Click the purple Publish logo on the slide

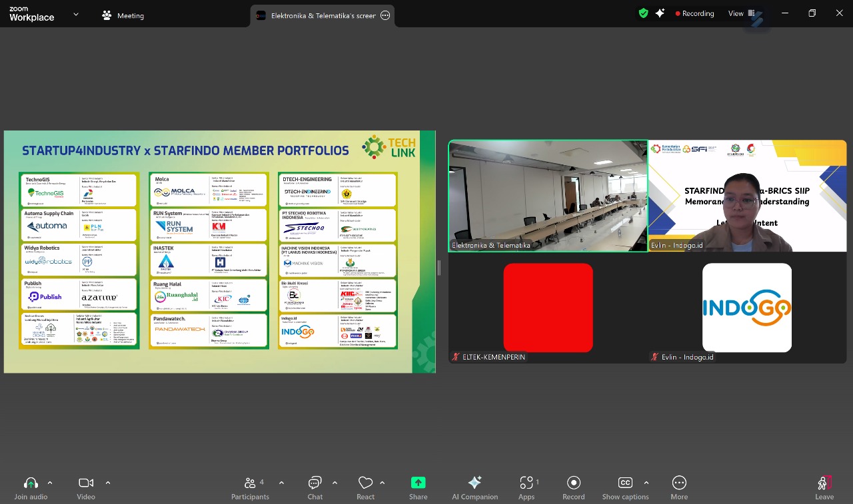coord(45,296)
